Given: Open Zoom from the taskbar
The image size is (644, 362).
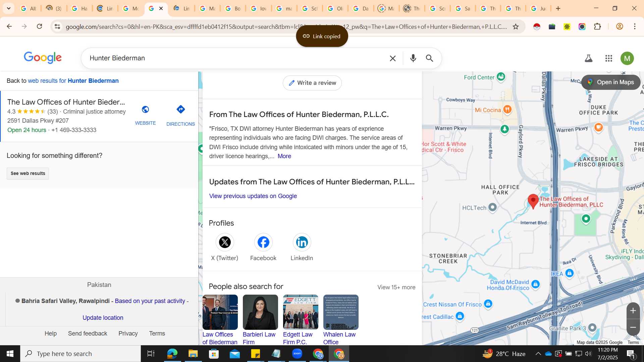Looking at the screenshot, I should (x=297, y=354).
